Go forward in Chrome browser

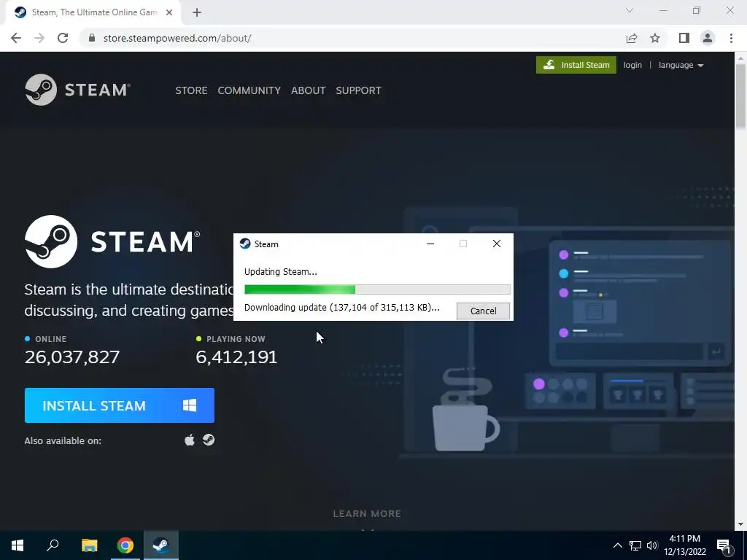tap(39, 38)
